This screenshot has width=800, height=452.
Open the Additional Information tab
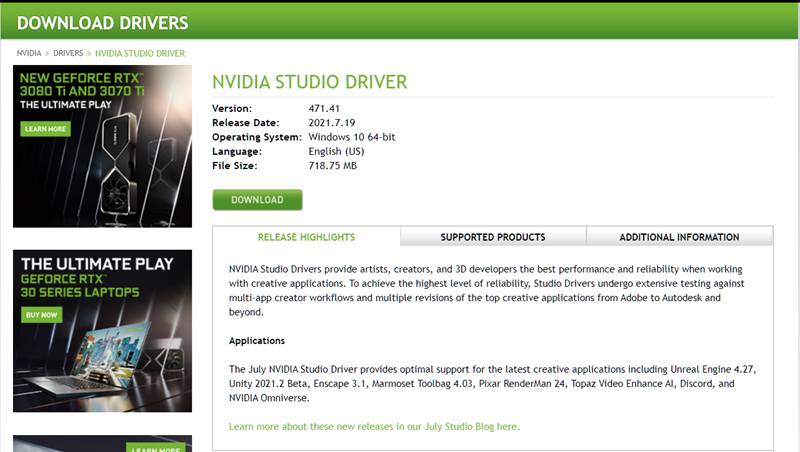(x=679, y=237)
